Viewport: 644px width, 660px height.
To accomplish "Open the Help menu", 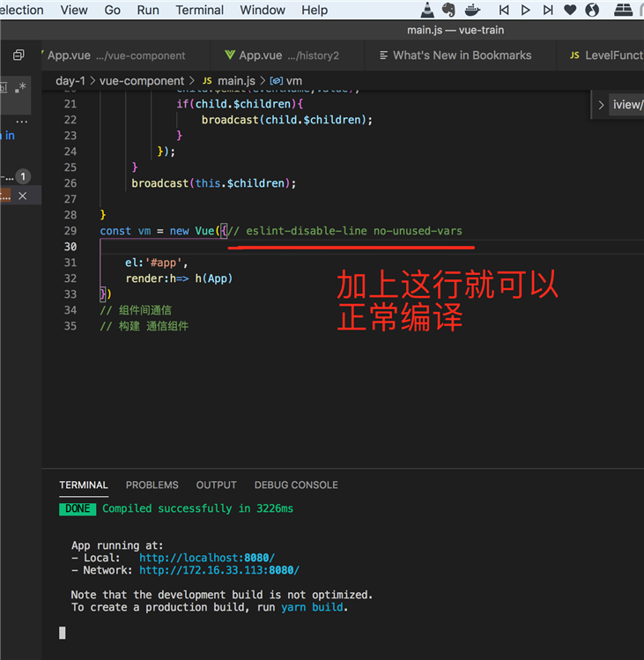I will coord(315,10).
